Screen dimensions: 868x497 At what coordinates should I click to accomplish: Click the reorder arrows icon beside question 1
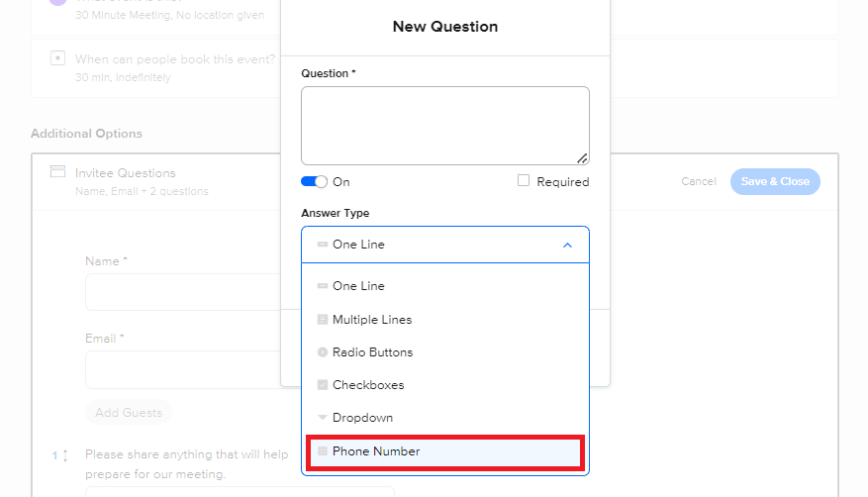pos(65,455)
